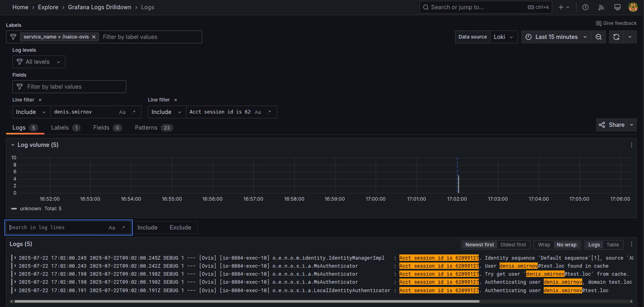This screenshot has width=644, height=307.
Task: Switch the logs view to Table
Action: (612, 245)
